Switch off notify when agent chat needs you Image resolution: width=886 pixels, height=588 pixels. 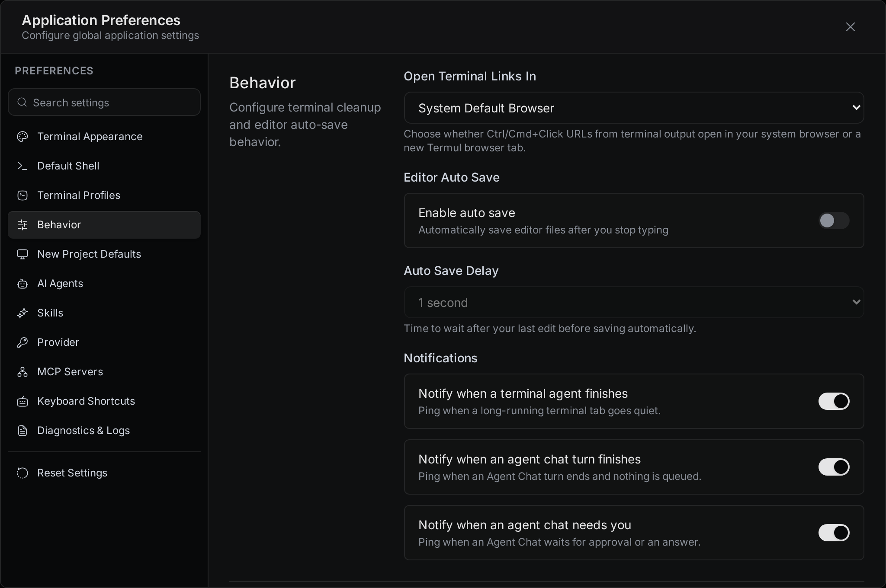(x=834, y=533)
